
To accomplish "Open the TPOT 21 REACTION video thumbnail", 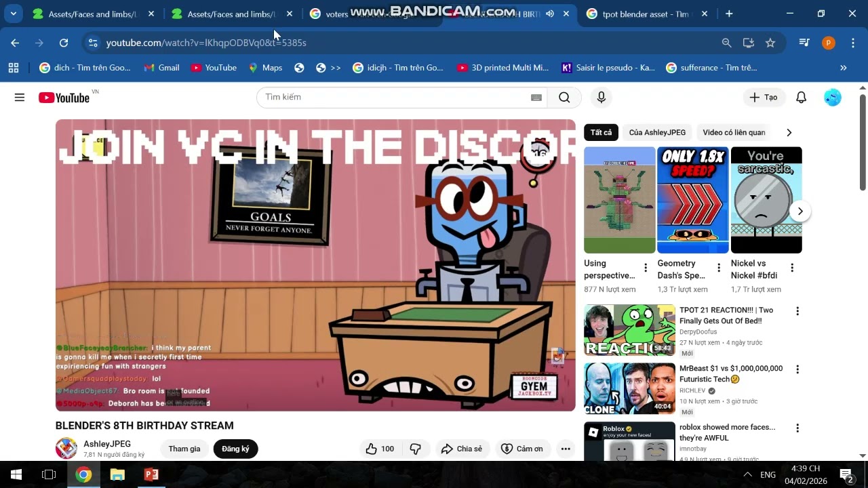I will coord(629,330).
